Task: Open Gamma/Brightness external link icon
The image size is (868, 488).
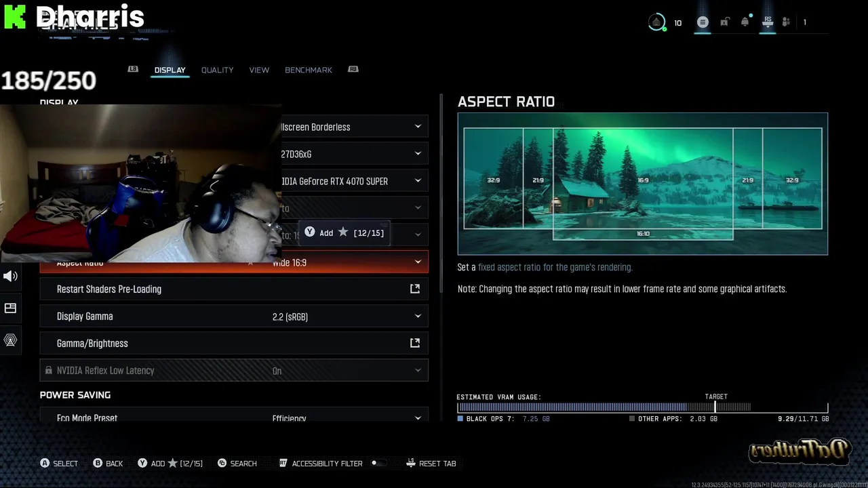Action: point(415,343)
